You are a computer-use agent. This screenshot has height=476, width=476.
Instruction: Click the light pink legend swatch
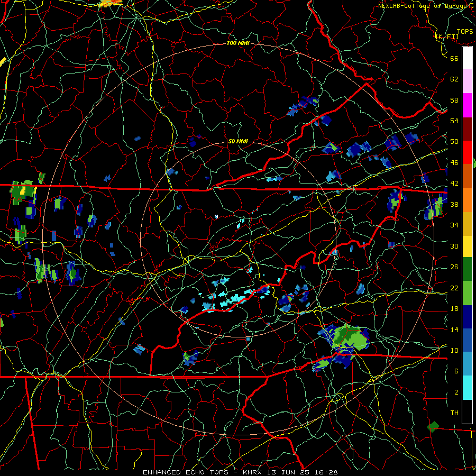[467, 81]
